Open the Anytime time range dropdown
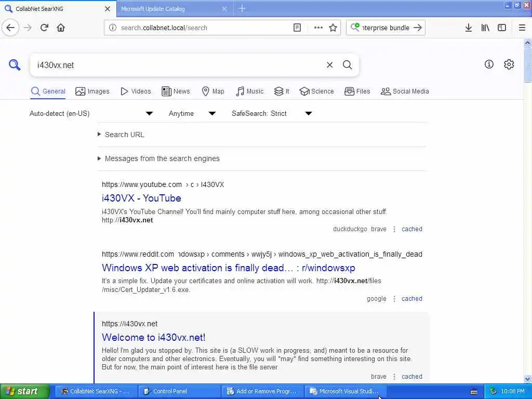 click(192, 113)
